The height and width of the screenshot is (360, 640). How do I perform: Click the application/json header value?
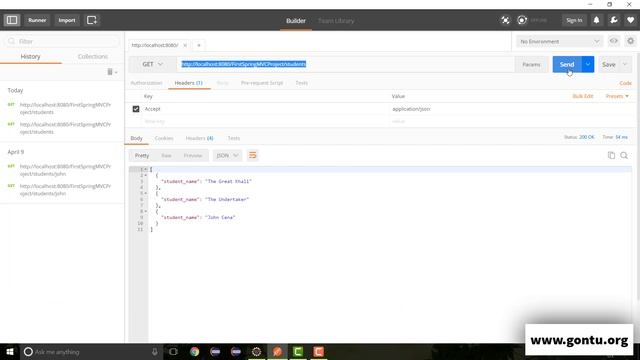[411, 109]
